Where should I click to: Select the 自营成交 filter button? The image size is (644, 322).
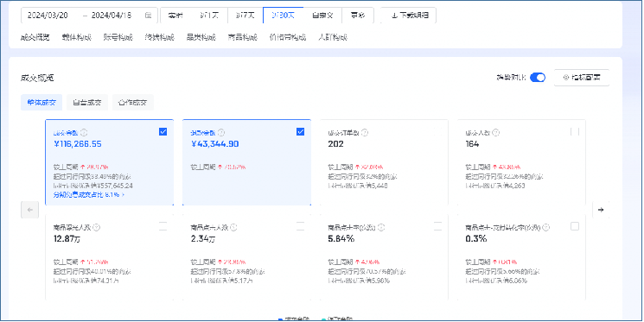click(87, 102)
